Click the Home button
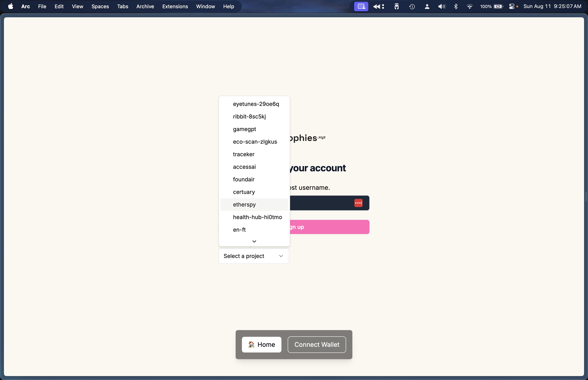Image resolution: width=588 pixels, height=380 pixels. pos(261,344)
